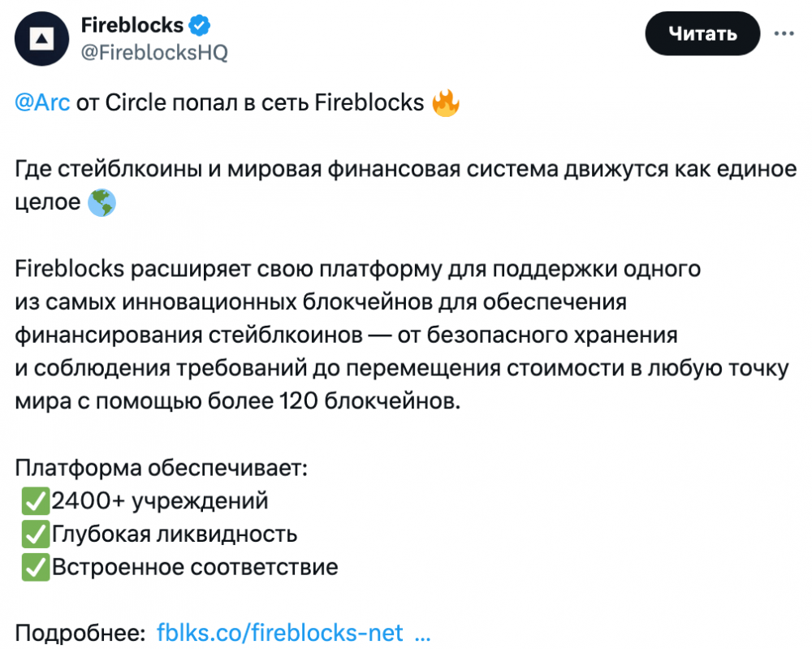Click the Fireblocks profile avatar

click(x=40, y=38)
